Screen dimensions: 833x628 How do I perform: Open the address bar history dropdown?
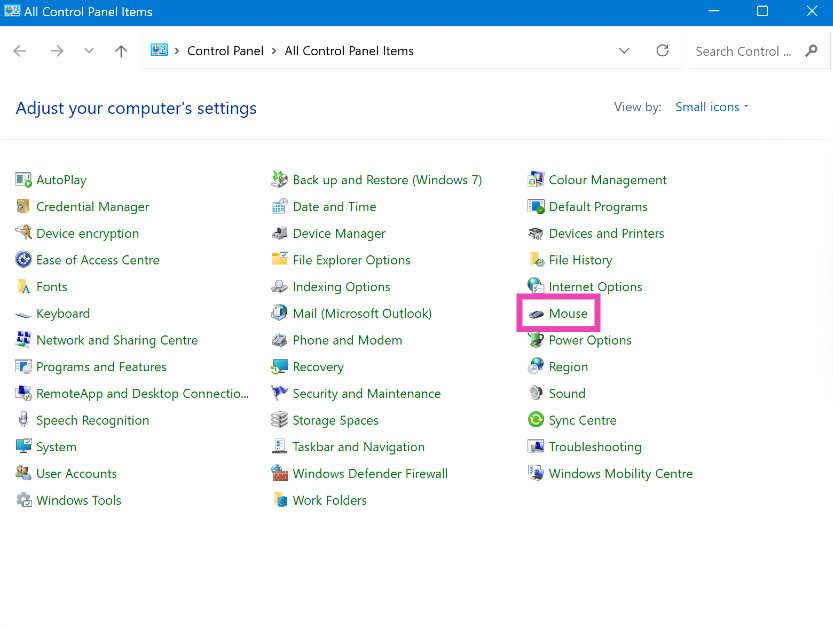tap(624, 51)
